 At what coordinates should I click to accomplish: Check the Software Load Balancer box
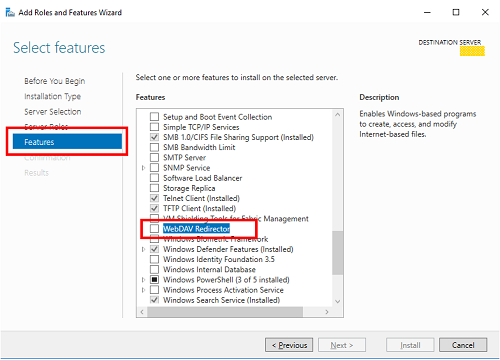pos(154,178)
